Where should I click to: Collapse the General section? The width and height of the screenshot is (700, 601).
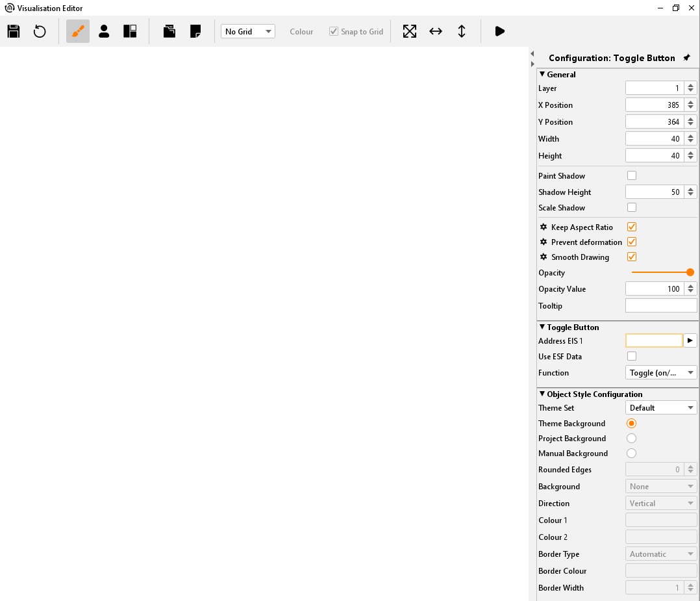pyautogui.click(x=542, y=74)
